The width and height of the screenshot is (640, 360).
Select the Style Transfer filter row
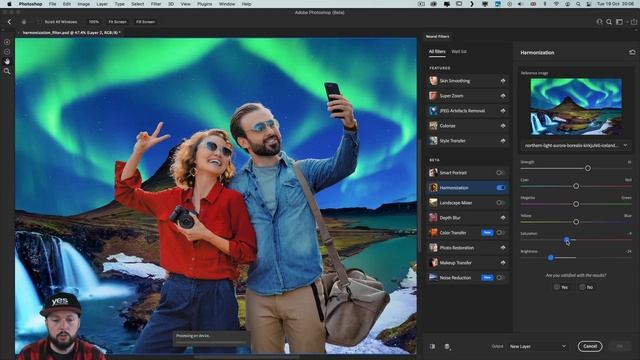pos(468,141)
